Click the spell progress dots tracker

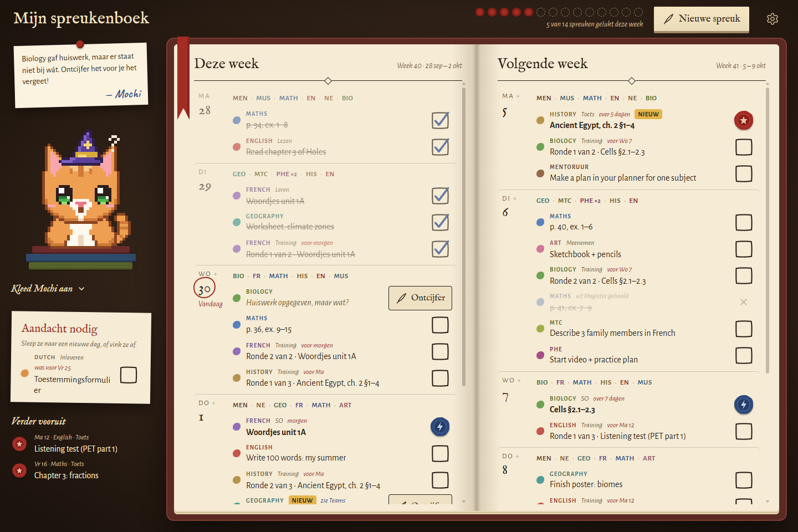(559, 12)
